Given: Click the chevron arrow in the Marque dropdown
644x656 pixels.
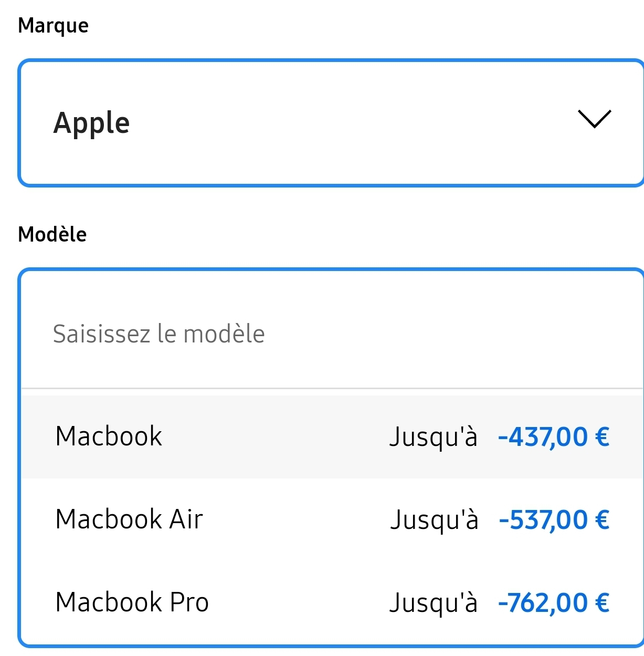Looking at the screenshot, I should (x=594, y=119).
